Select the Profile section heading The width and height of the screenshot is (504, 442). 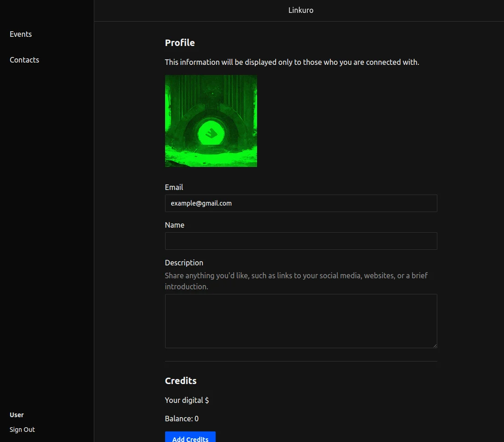(x=180, y=43)
